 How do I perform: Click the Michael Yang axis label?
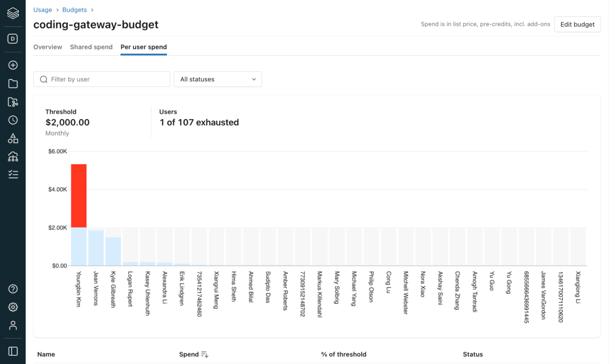(x=354, y=289)
